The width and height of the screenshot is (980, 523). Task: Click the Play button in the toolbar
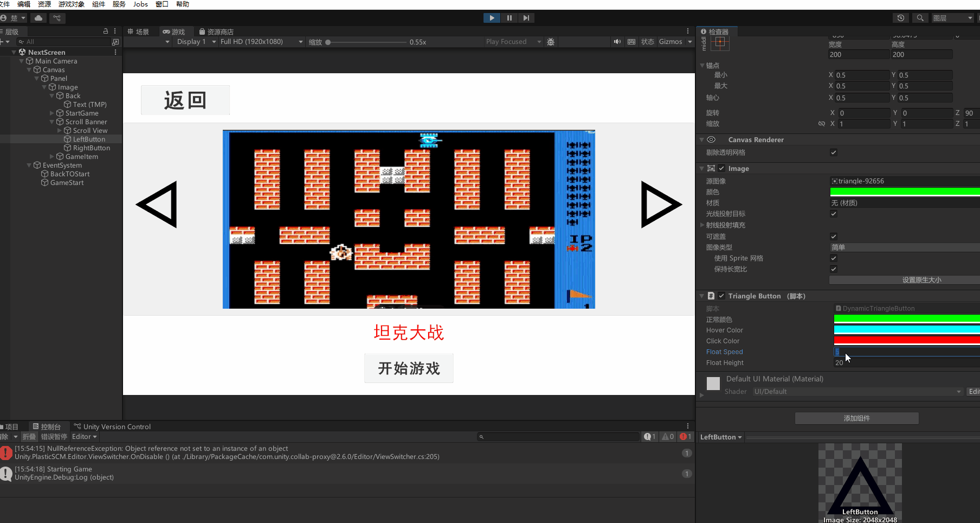(492, 18)
